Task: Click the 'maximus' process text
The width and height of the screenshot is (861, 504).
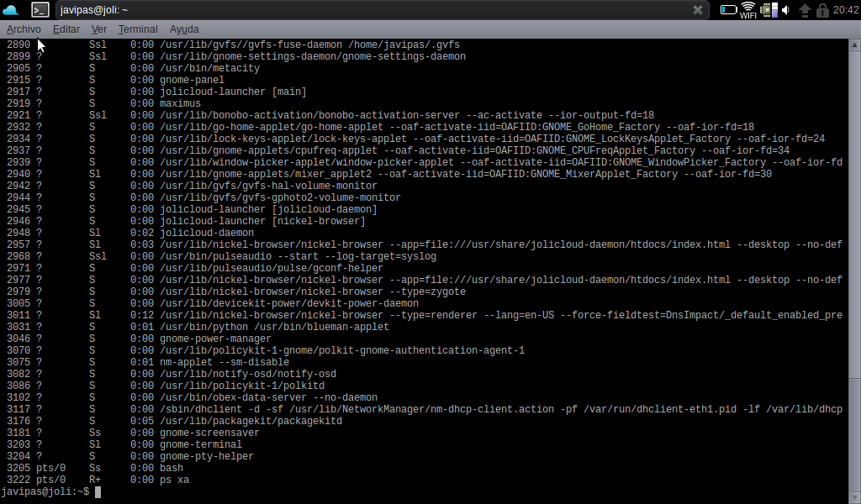Action: [180, 103]
